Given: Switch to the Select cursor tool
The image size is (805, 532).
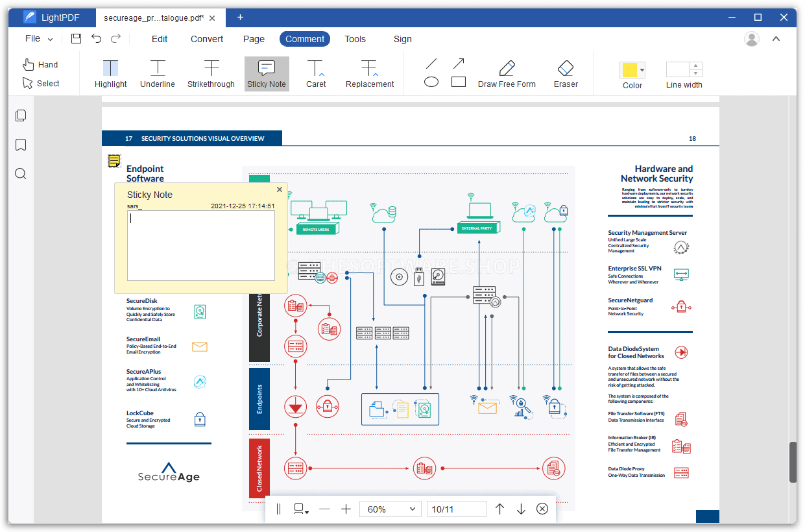Looking at the screenshot, I should pyautogui.click(x=41, y=84).
